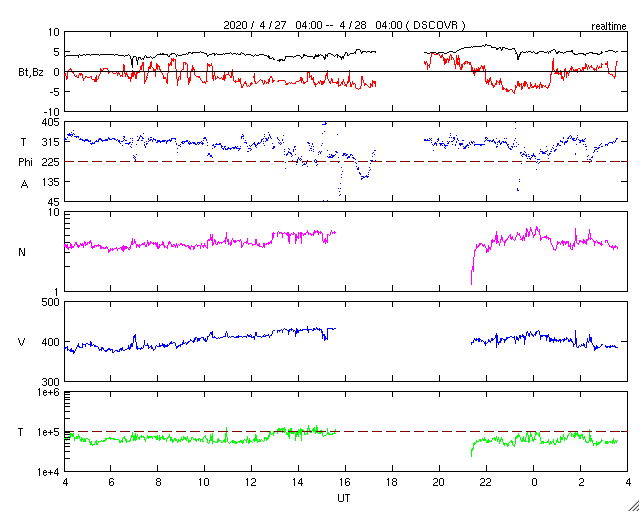Click the plot title containing 'DSCOVR'

(344, 25)
